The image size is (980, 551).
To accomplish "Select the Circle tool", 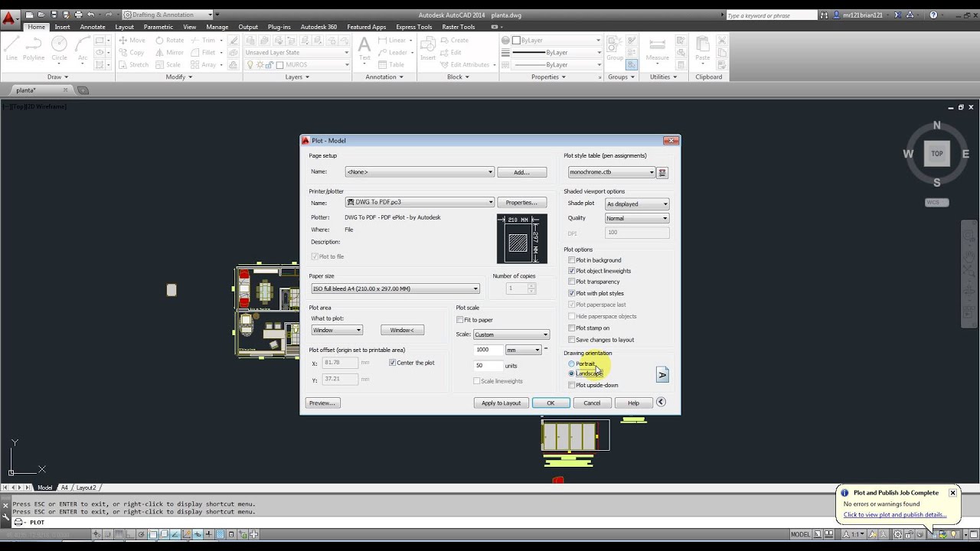I will [x=59, y=47].
